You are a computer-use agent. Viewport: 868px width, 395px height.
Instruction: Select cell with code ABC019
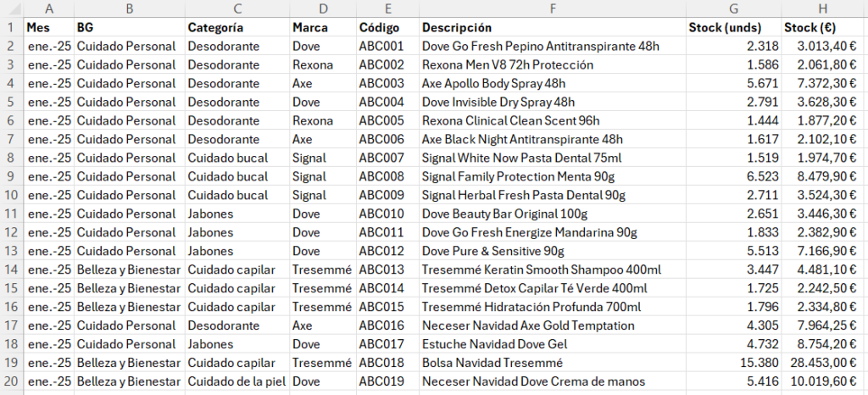[388, 381]
